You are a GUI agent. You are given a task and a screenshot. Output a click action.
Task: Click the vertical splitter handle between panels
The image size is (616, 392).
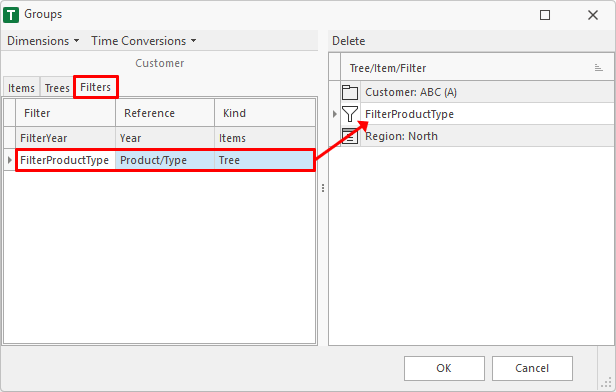click(323, 188)
